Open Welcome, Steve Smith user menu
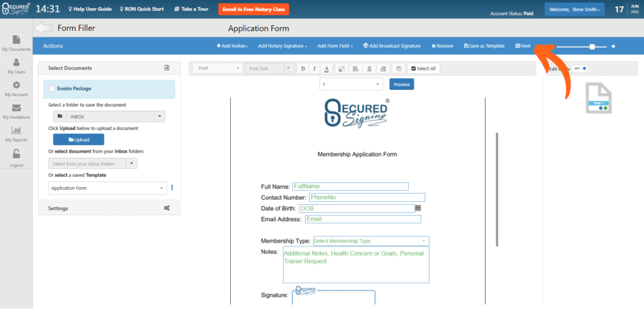The width and height of the screenshot is (644, 323). tap(574, 9)
